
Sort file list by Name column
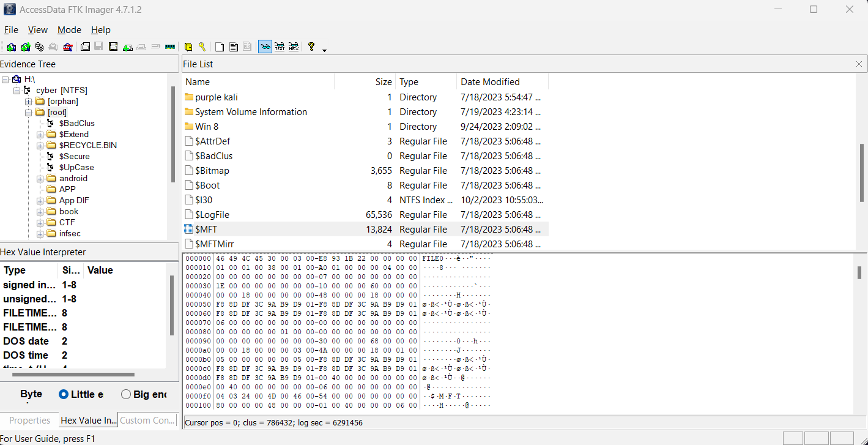click(258, 82)
